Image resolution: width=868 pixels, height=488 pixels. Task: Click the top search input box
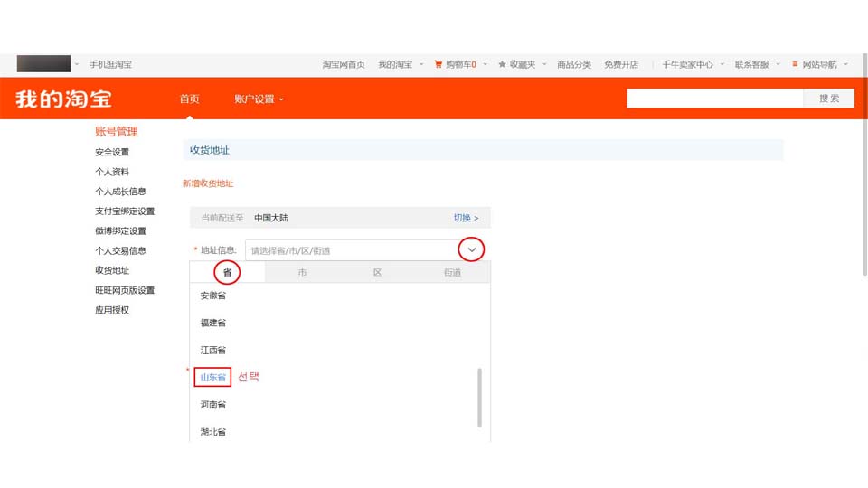point(714,99)
